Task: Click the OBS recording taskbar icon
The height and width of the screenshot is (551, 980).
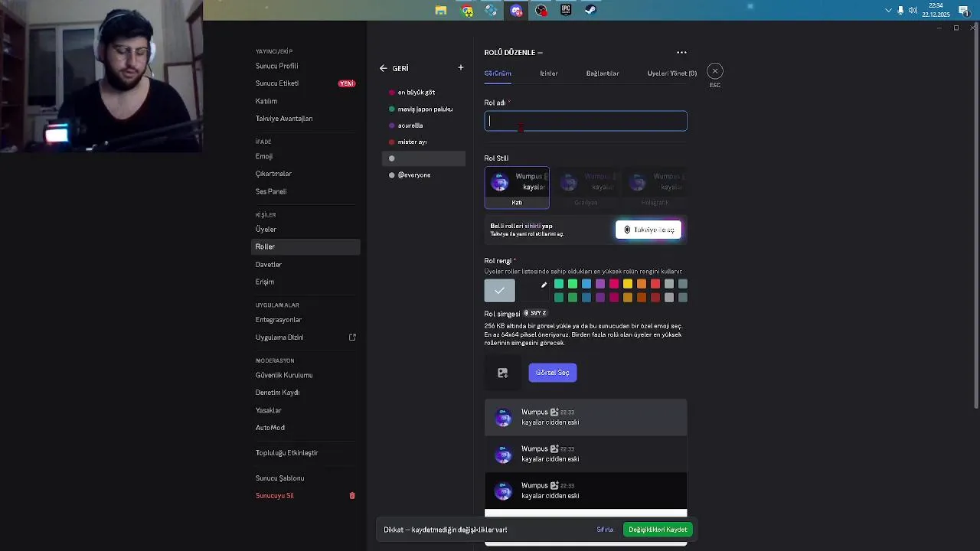Action: click(x=541, y=10)
